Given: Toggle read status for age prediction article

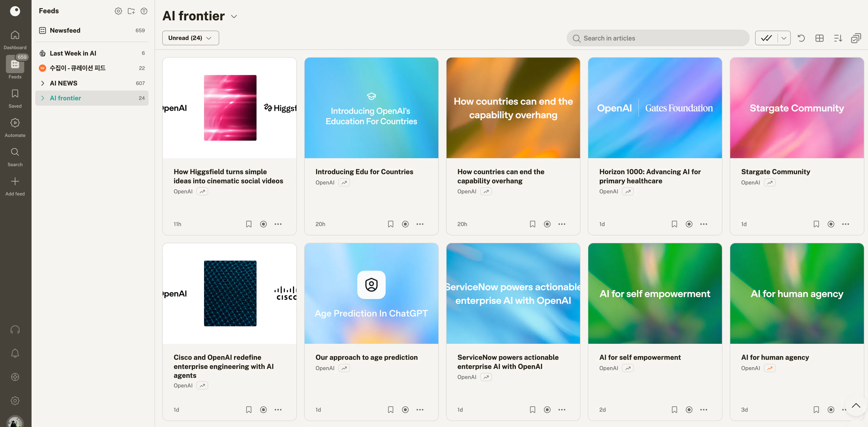Looking at the screenshot, I should click(405, 410).
